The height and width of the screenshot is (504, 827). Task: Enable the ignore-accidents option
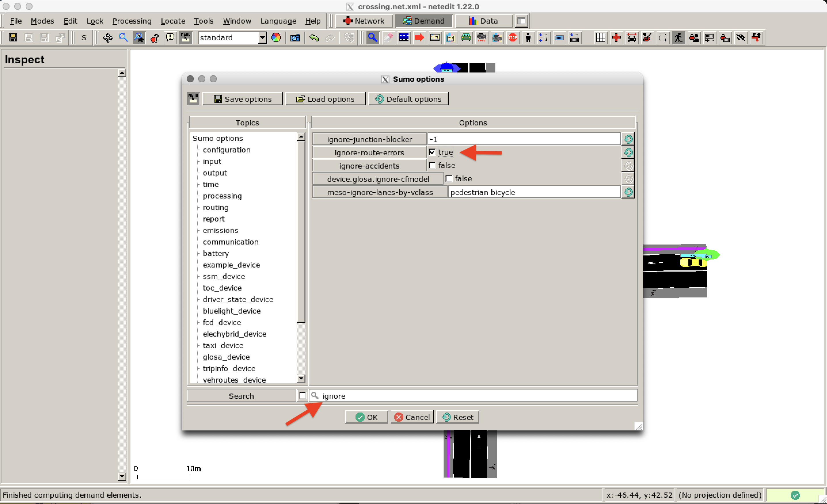tap(432, 165)
